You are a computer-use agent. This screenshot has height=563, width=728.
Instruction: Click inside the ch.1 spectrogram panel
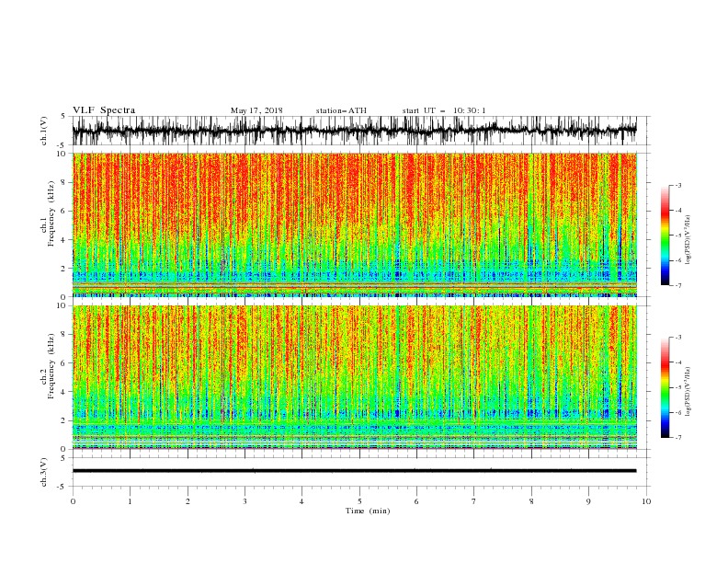click(355, 224)
